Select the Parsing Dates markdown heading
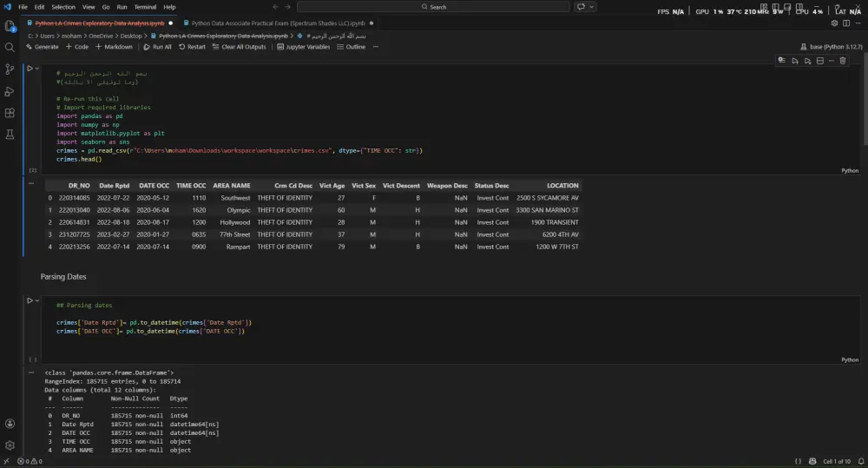868x468 pixels. pos(63,277)
